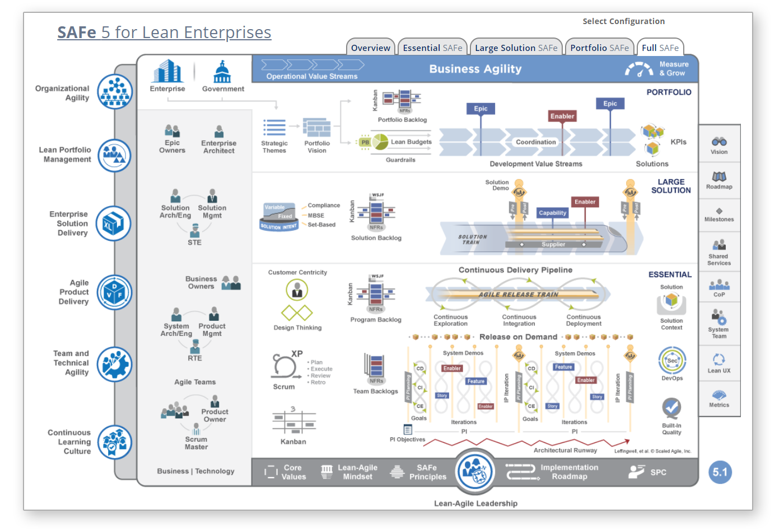Open the Operational Value Streams label
Screen dimensions: 784x532
(312, 76)
